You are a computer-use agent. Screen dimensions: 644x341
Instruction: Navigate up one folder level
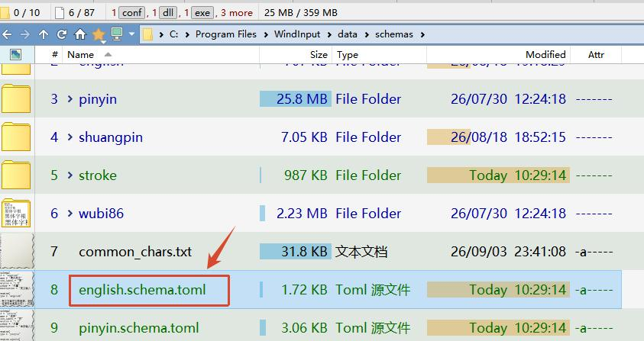[43, 34]
